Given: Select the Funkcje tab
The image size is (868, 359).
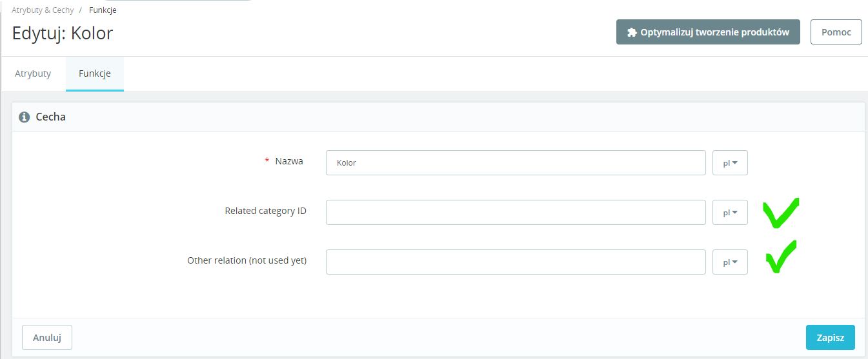Looking at the screenshot, I should pos(95,73).
